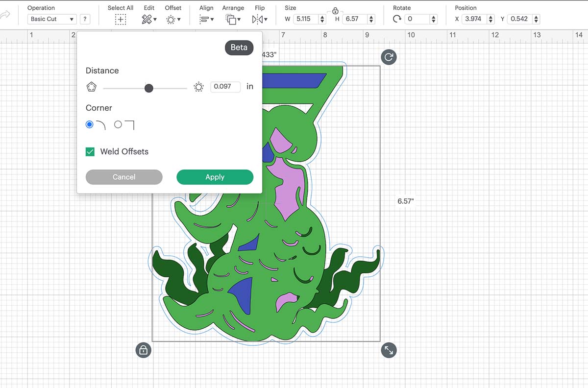
Task: Click the Operation help question button
Action: 85,19
